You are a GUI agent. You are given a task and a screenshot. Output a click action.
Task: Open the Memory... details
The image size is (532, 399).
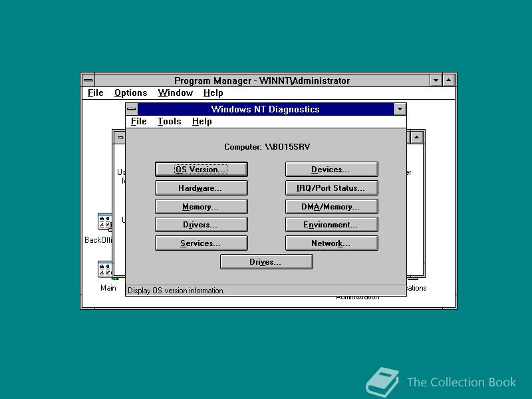pos(201,207)
